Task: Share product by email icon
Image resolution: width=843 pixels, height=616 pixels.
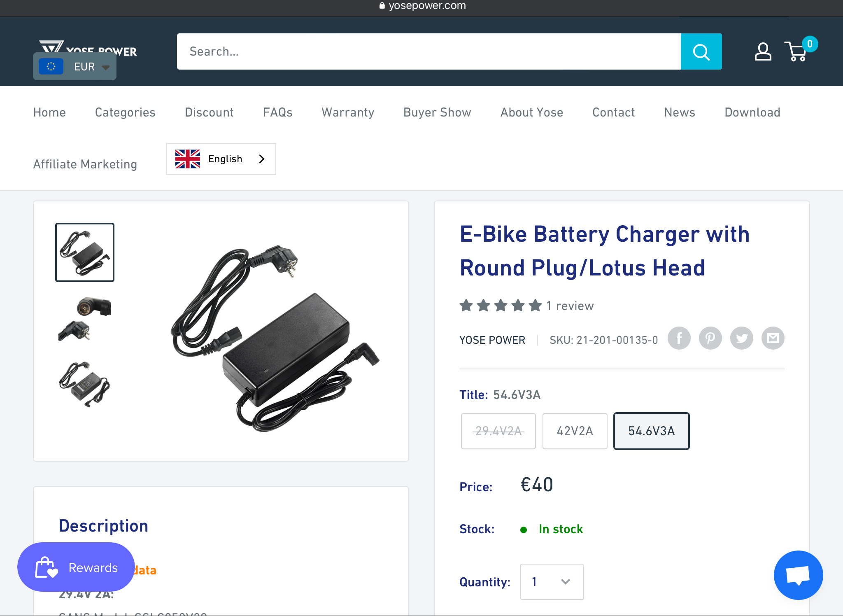Action: coord(773,338)
